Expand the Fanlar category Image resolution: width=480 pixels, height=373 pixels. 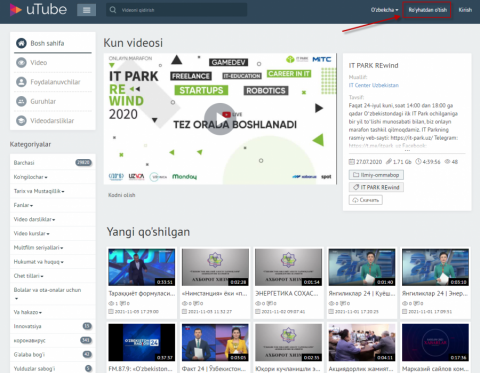[x=23, y=205]
